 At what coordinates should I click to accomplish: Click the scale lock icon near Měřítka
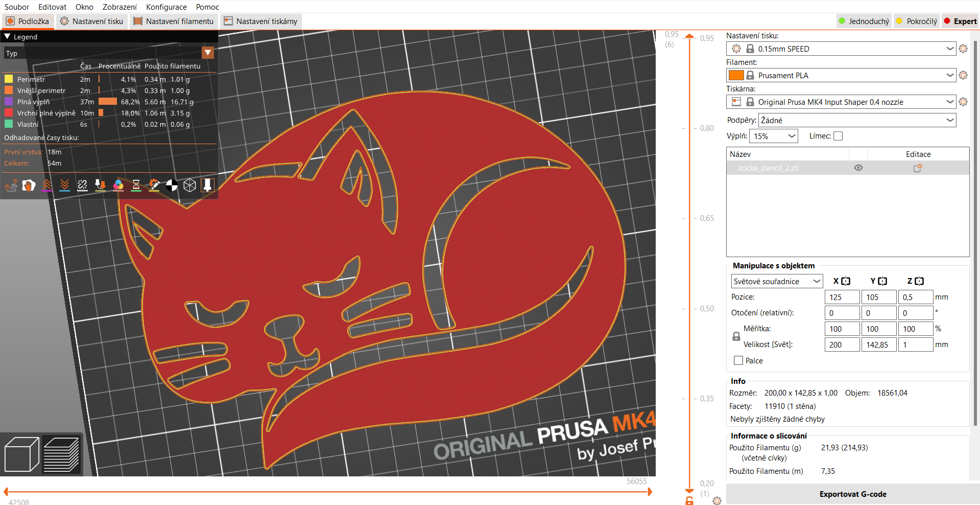point(736,336)
